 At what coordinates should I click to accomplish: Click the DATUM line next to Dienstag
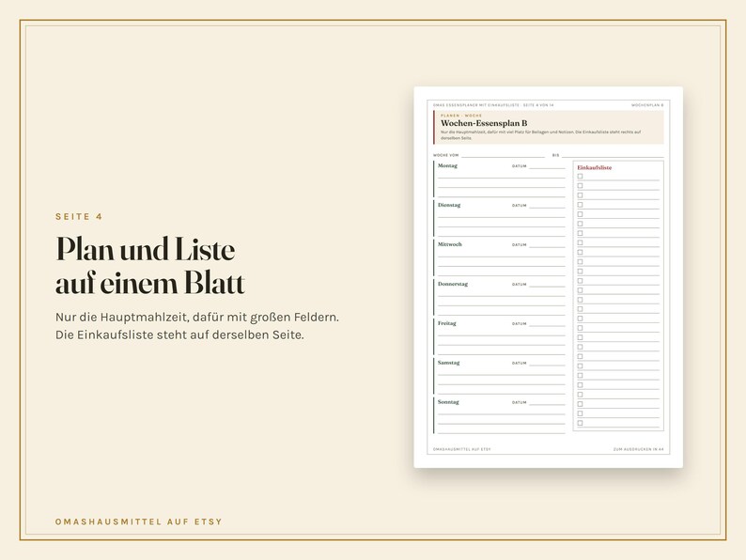(547, 207)
